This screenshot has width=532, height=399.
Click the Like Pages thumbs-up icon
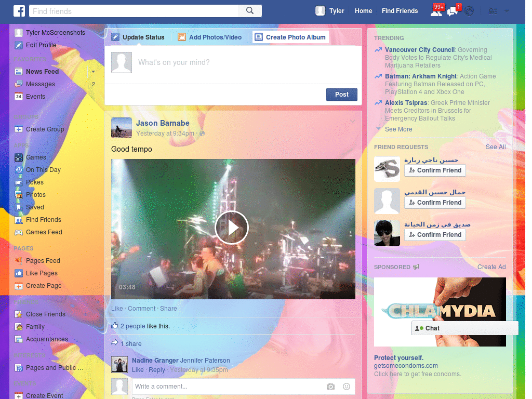[x=19, y=273]
